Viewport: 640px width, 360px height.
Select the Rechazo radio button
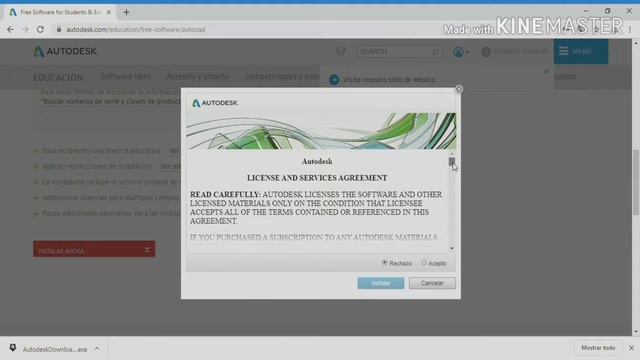click(384, 262)
